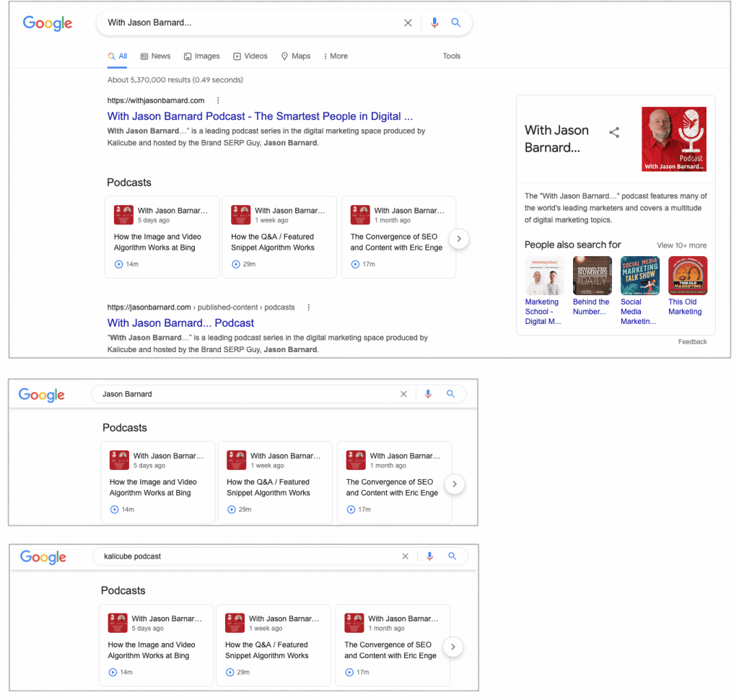
Task: Share the With Jason Barnard... knowledge panel
Action: click(x=614, y=133)
